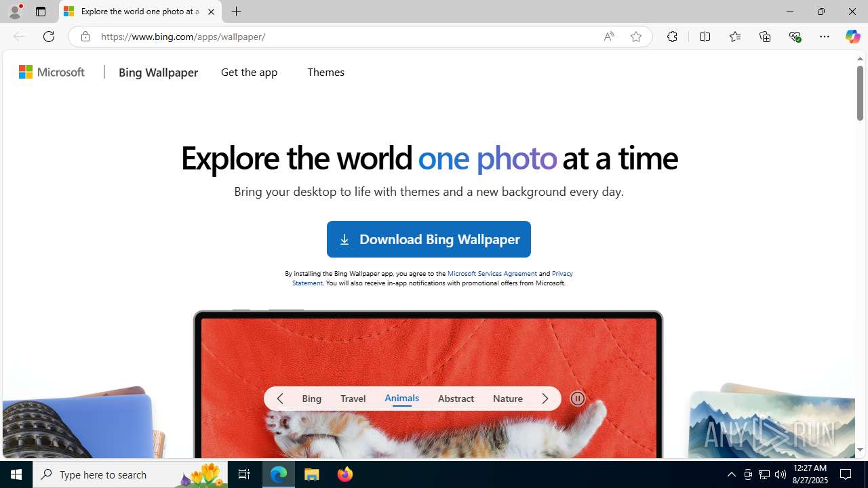The width and height of the screenshot is (868, 488).
Task: Click the scrollbar down arrow
Action: pos(860,449)
